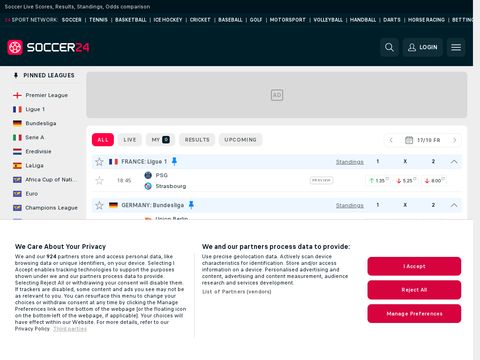This screenshot has width=480, height=360.
Task: Click the LOGIN button
Action: coord(422,47)
